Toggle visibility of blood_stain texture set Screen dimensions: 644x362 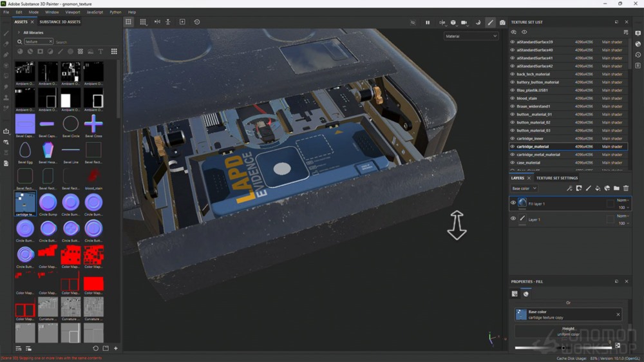[512, 98]
